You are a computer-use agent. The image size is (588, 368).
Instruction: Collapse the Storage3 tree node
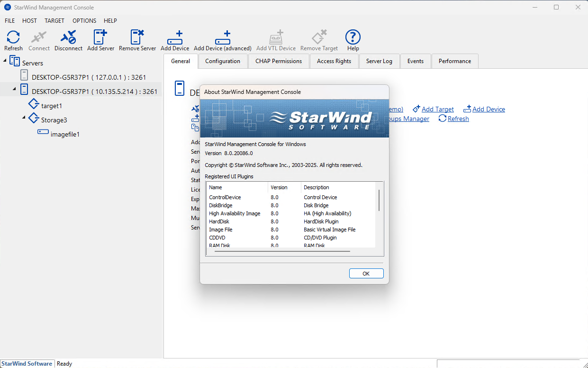(x=24, y=117)
